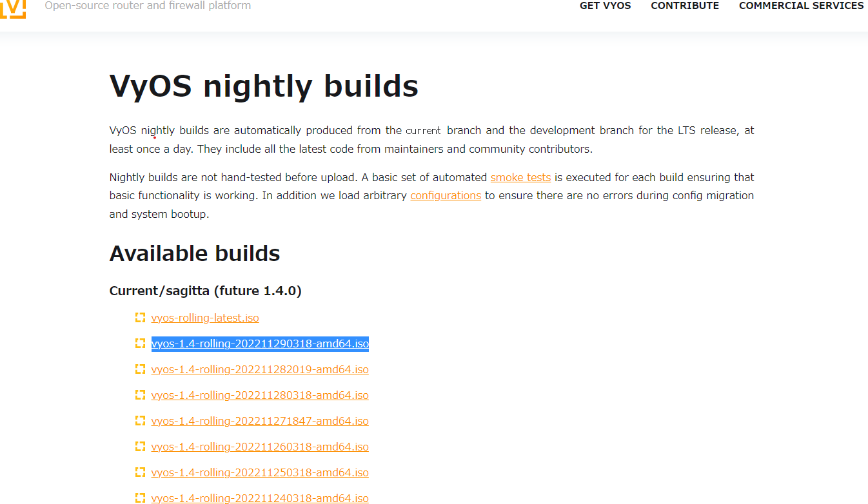Open the CONTRIBUTE menu item

685,6
